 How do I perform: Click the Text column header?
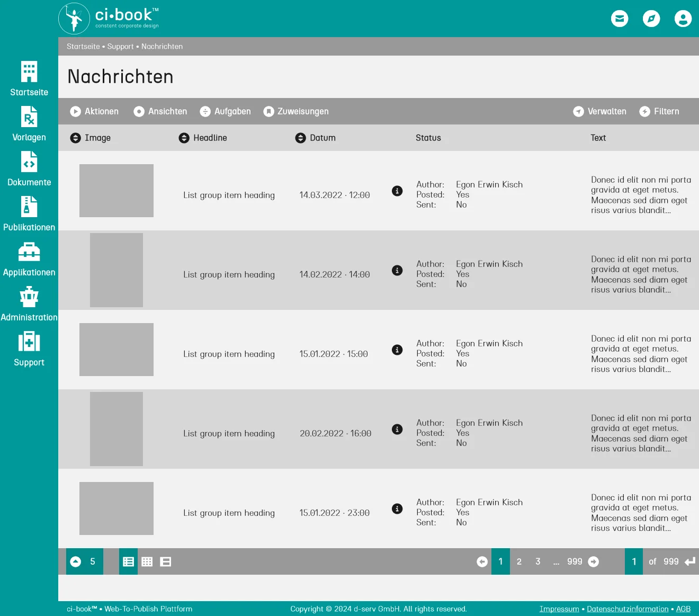(x=598, y=138)
